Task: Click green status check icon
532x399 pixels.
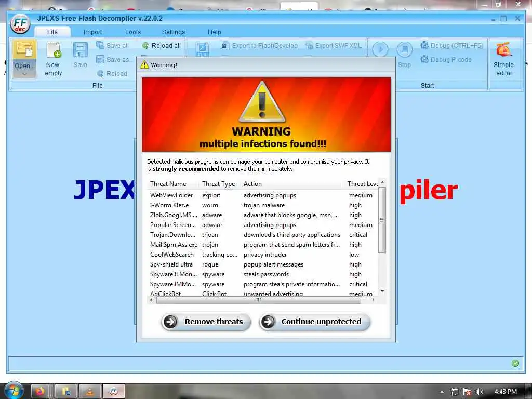Action: click(x=515, y=363)
